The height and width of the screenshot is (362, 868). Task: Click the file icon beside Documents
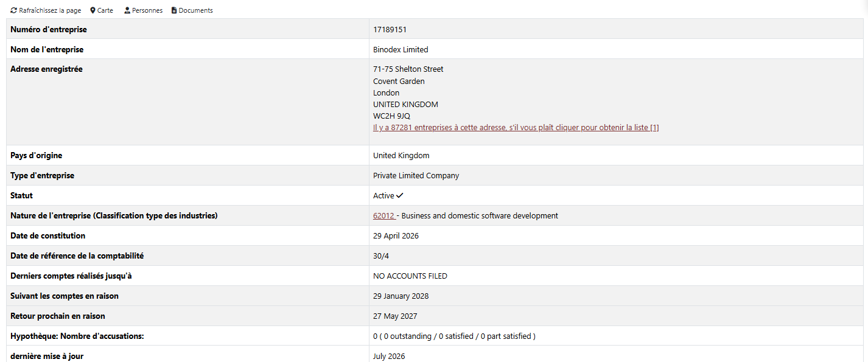click(x=174, y=10)
